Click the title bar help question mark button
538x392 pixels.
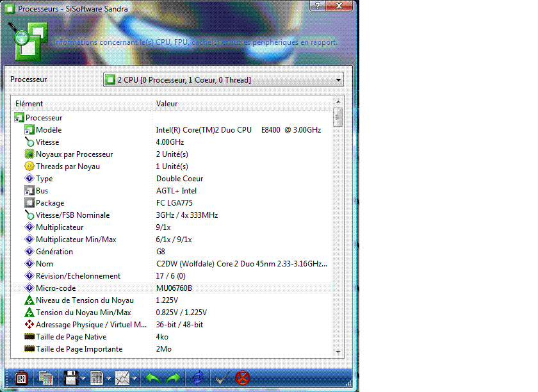318,6
